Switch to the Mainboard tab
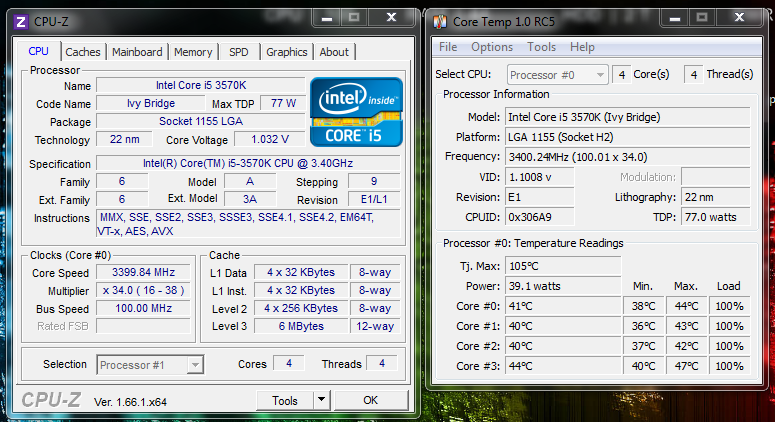 tap(137, 52)
